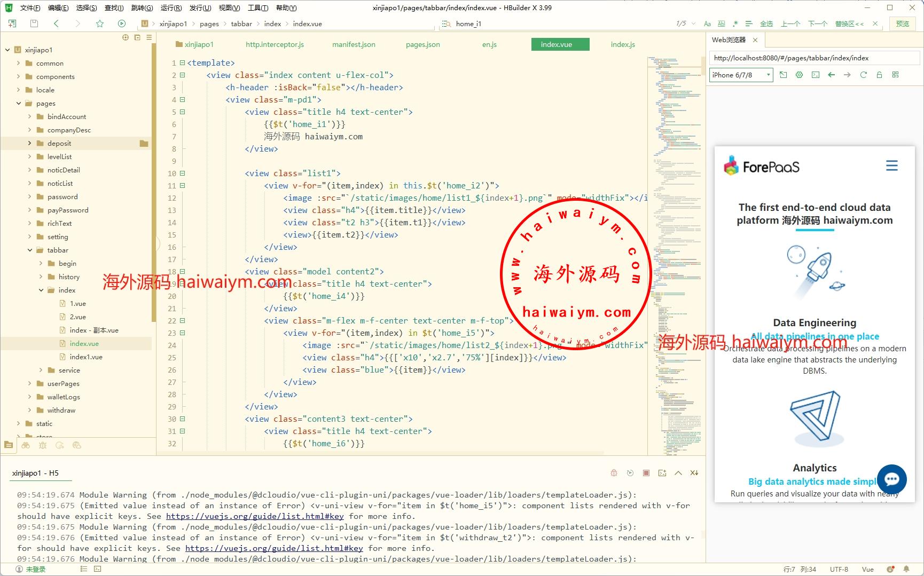924x576 pixels.
Task: Open the QR code icon in browser toolbar
Action: (x=895, y=75)
